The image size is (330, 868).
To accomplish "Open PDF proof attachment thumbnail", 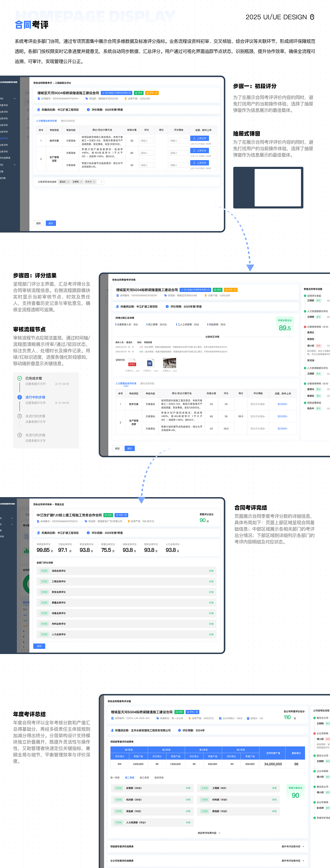I will 132,364.
